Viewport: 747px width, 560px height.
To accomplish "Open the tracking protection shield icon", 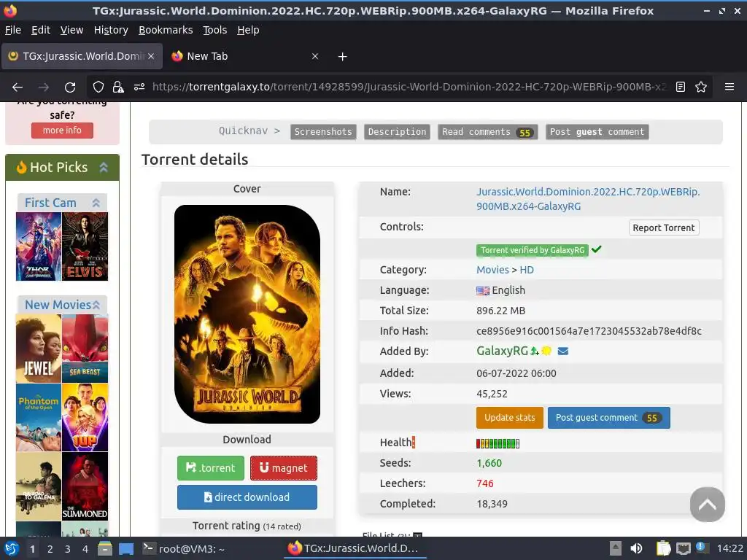I will tap(98, 87).
